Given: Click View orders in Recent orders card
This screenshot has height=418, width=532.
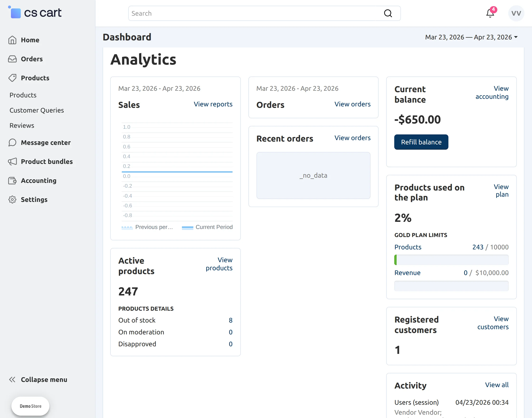Looking at the screenshot, I should (352, 138).
